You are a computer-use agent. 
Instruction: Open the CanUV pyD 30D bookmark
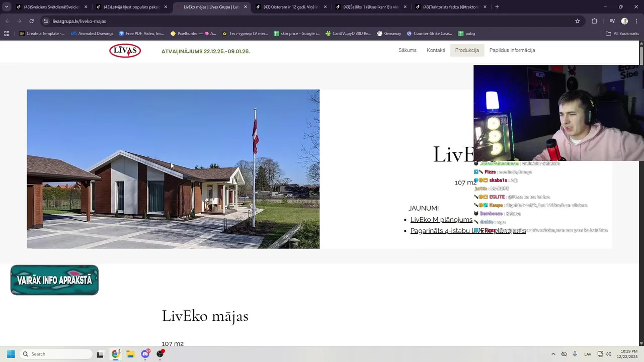[348, 34]
